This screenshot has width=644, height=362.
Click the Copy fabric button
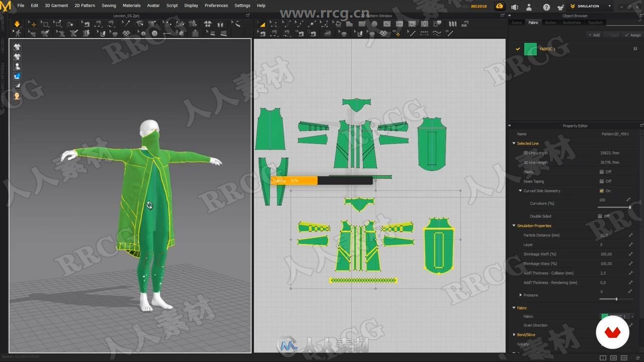[612, 35]
